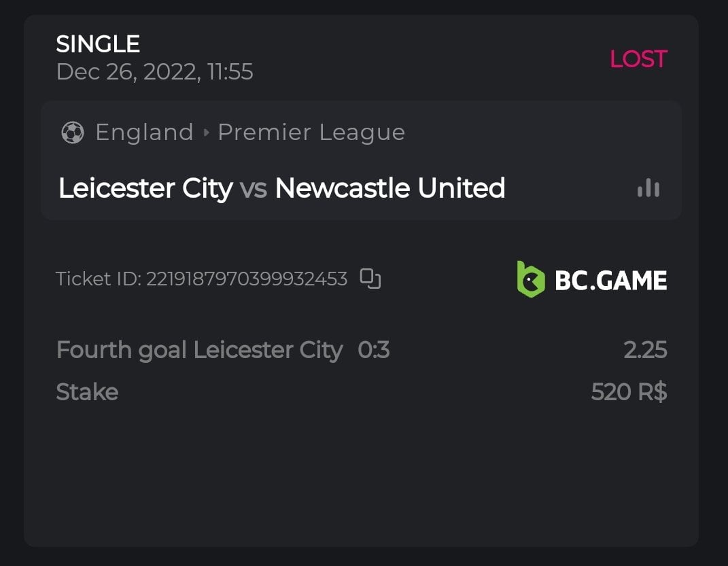
Task: Click the 520 R$ stake amount
Action: coord(629,392)
